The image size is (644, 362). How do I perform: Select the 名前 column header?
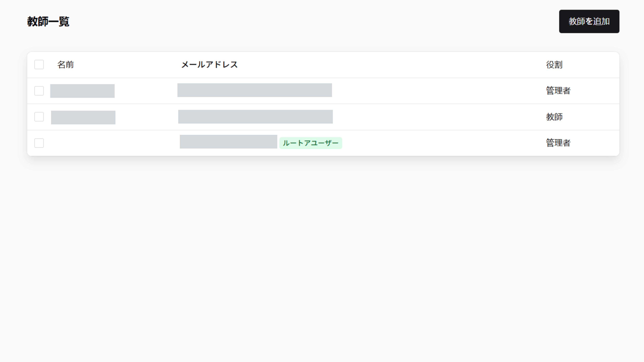tap(66, 65)
